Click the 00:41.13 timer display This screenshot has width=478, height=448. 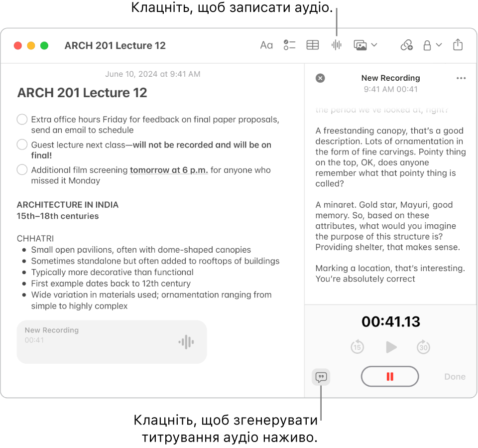[391, 321]
